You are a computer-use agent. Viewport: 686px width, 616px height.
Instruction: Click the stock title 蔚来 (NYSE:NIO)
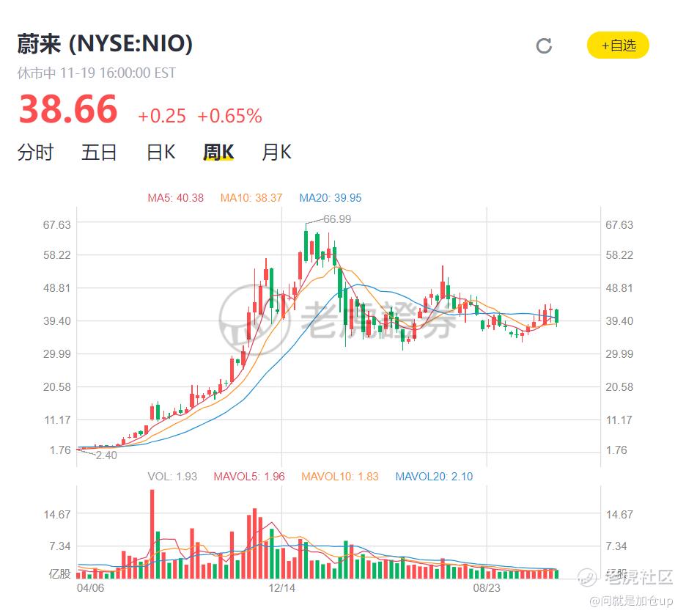105,44
